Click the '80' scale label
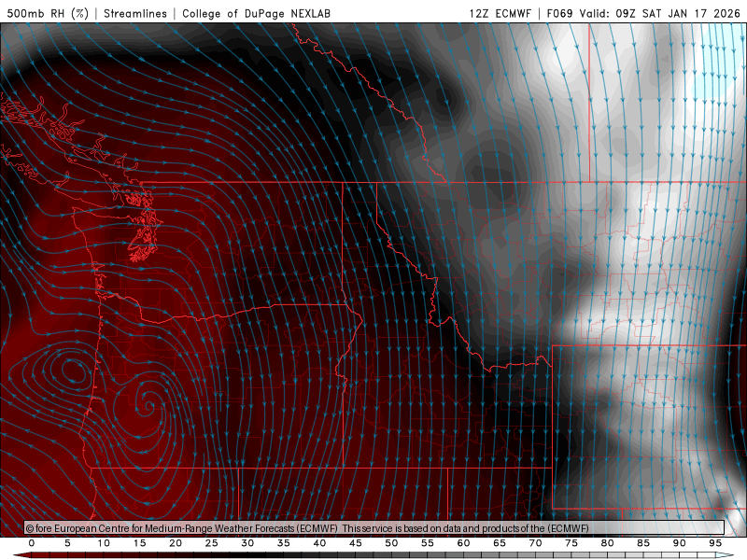The height and width of the screenshot is (560, 747). 608,543
